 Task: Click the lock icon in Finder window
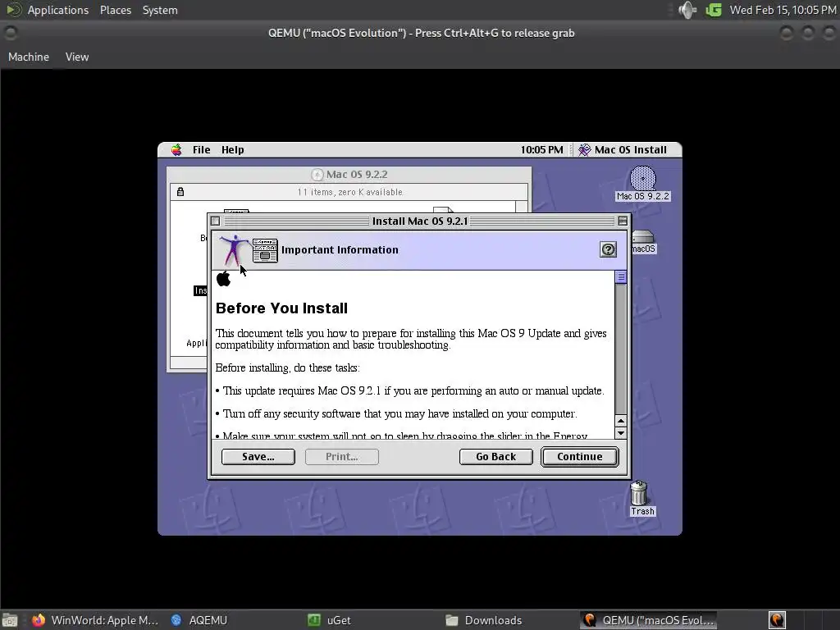180,192
